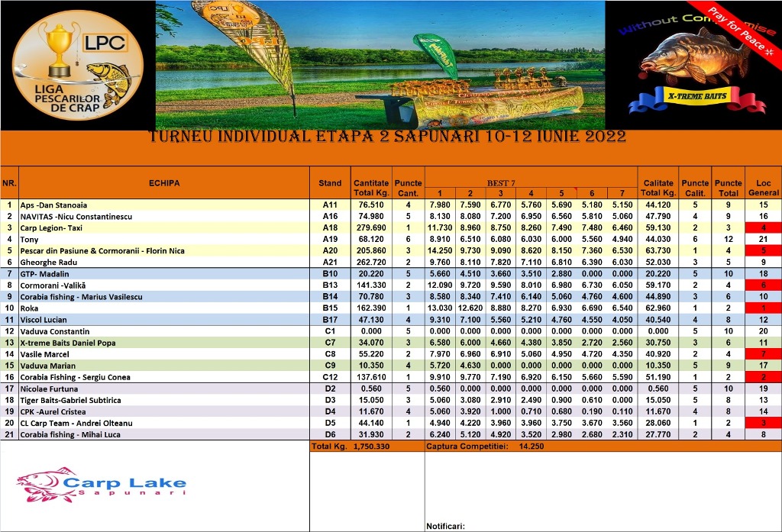
Task: Select the Vaduva Constantin team row name
Action: (54, 331)
